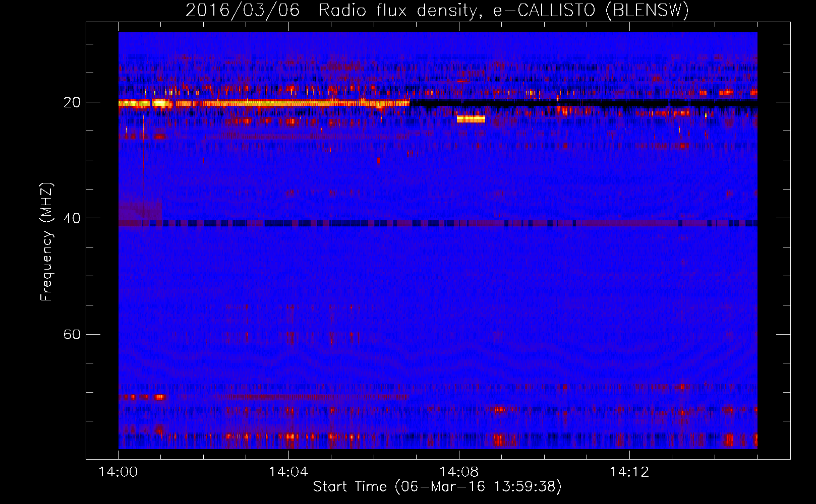Select the 20 MHz frequency axis label
This screenshot has height=504, width=816.
72,102
